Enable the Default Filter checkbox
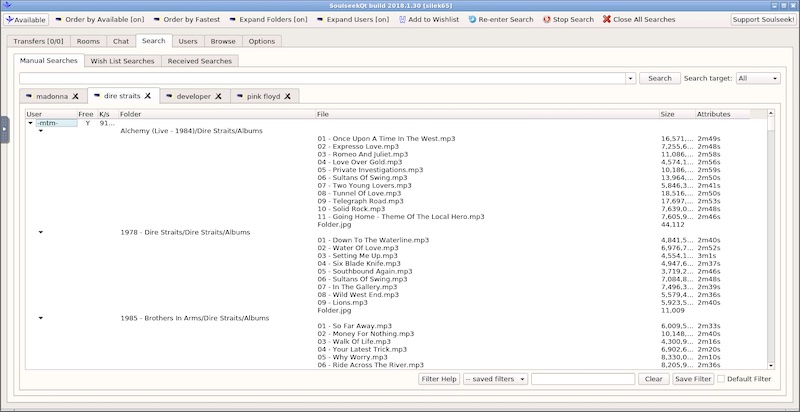800x412 pixels. [x=721, y=379]
